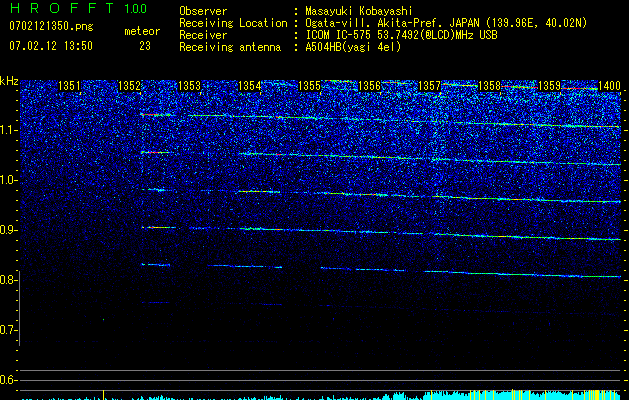Click the 1356 time marker
Viewport: 629px width, 400px height.
(369, 86)
